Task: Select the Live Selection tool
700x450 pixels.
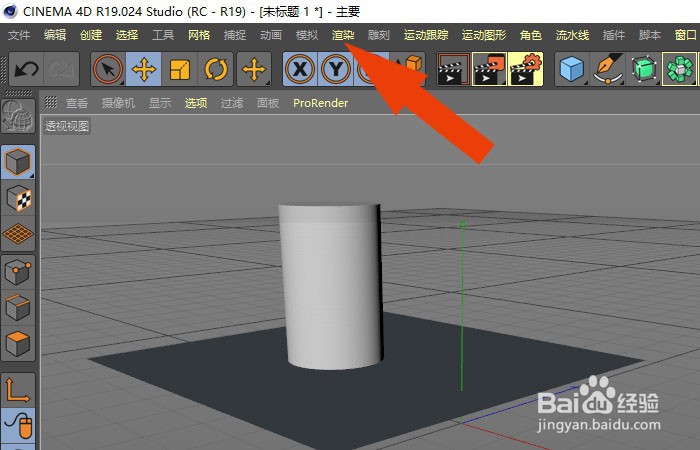Action: (x=108, y=69)
